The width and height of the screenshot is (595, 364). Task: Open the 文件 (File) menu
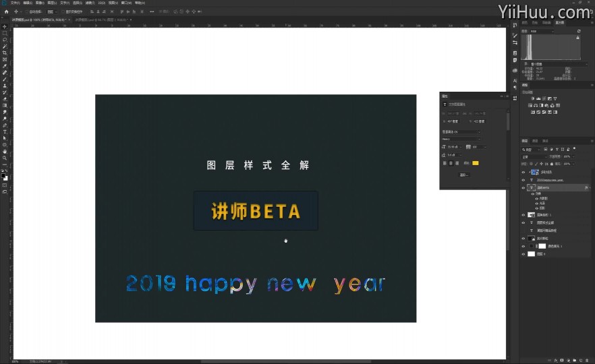[x=15, y=3]
